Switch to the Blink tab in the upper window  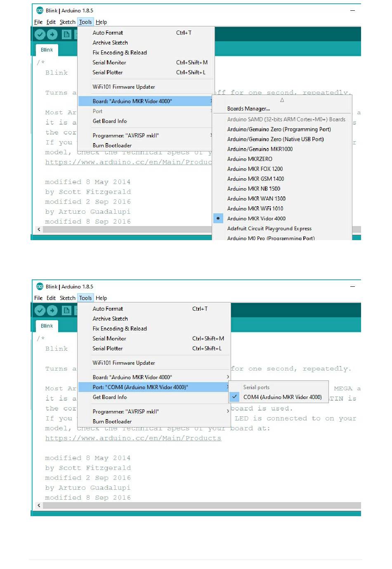pyautogui.click(x=47, y=50)
